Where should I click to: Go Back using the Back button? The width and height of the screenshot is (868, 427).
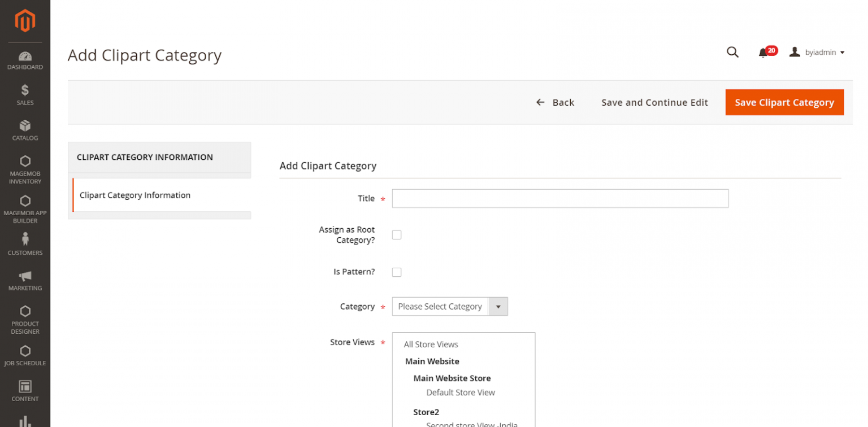555,102
